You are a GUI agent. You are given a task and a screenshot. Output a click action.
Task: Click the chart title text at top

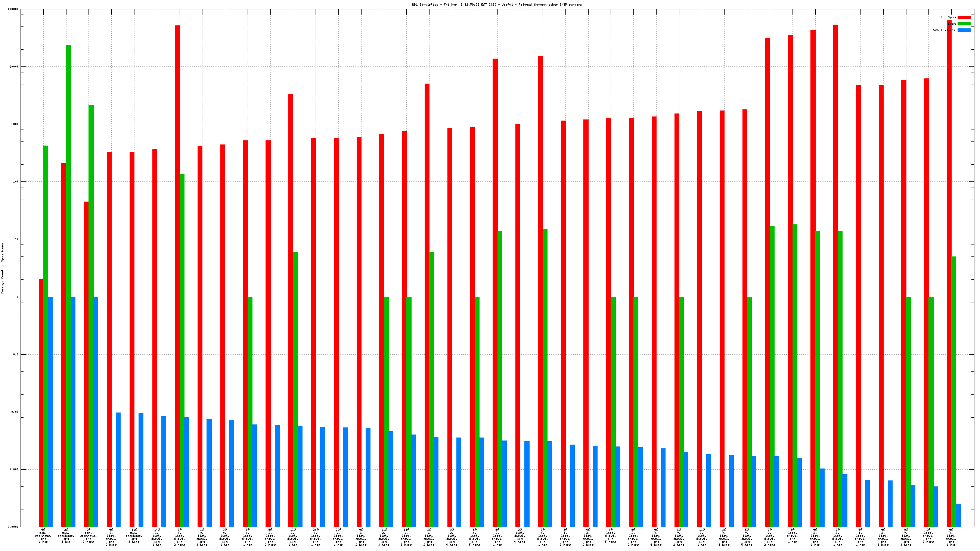(x=496, y=4)
